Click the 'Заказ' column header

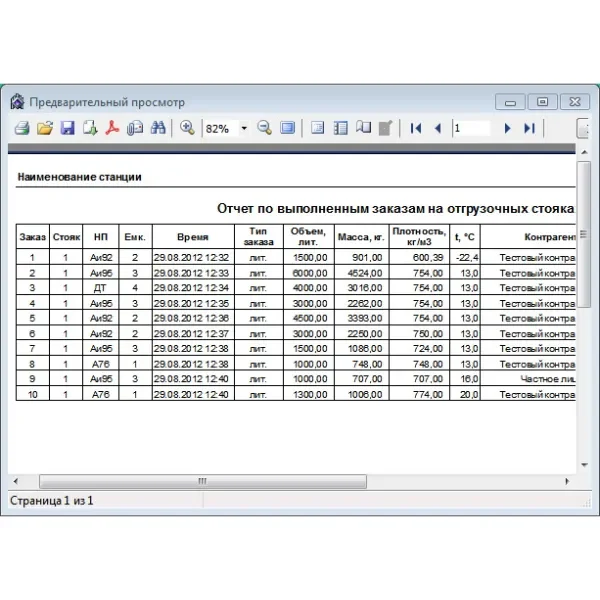33,237
